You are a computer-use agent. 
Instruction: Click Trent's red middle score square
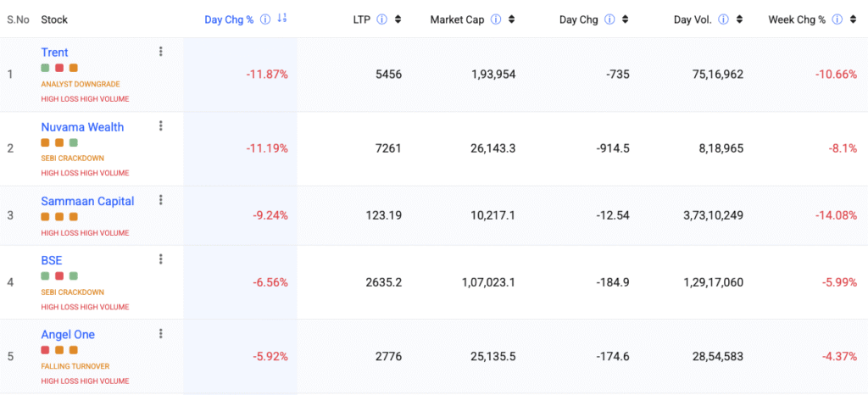59,68
